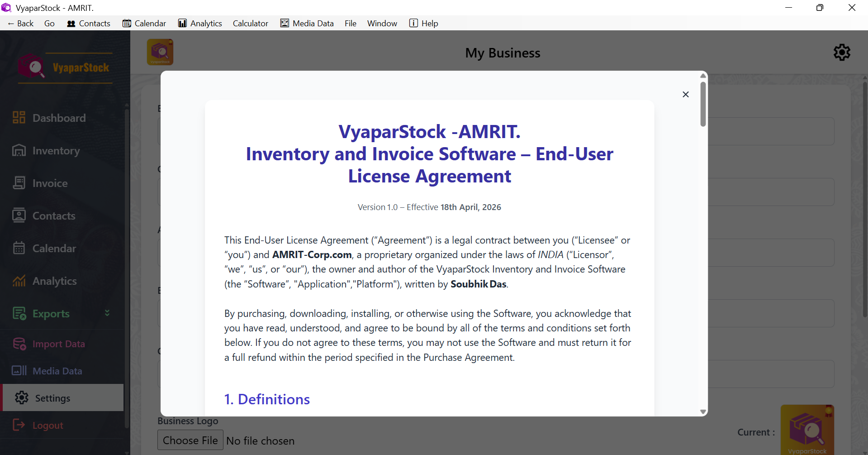The height and width of the screenshot is (455, 868).
Task: Close the license agreement dialog
Action: (x=685, y=94)
